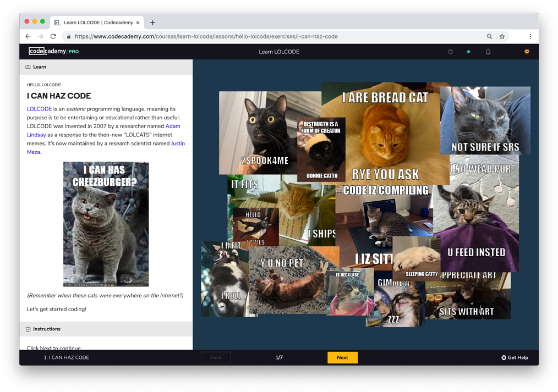Select the Learn LOLCODE | Codecademy tab

pos(97,23)
